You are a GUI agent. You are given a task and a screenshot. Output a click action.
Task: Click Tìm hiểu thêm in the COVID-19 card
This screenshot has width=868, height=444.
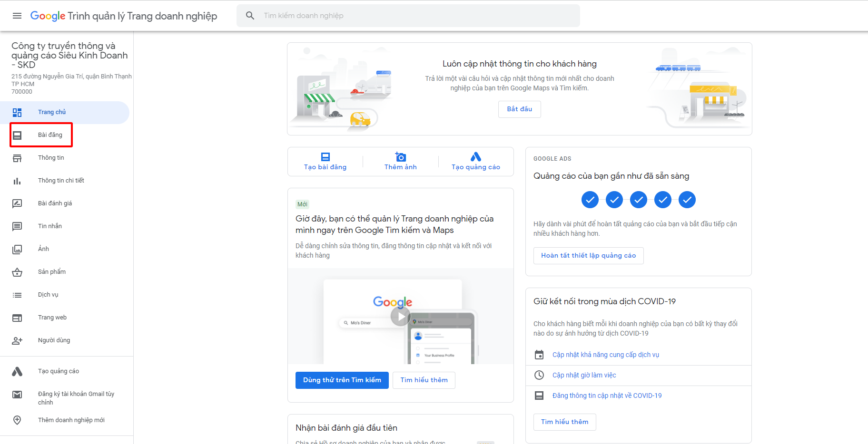565,422
